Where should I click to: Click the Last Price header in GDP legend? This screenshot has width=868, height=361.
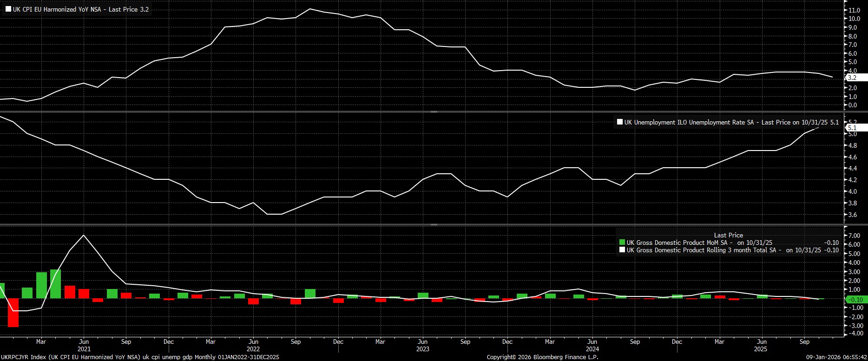[x=728, y=235]
